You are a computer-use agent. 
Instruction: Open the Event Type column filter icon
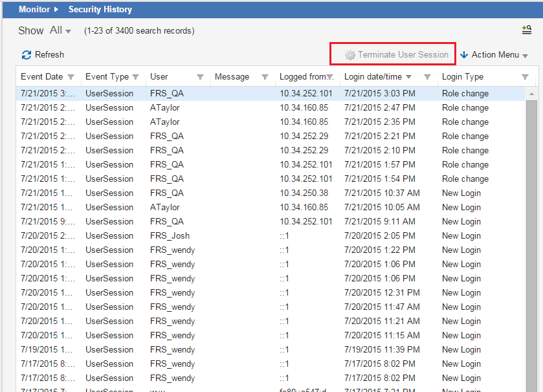tap(137, 76)
